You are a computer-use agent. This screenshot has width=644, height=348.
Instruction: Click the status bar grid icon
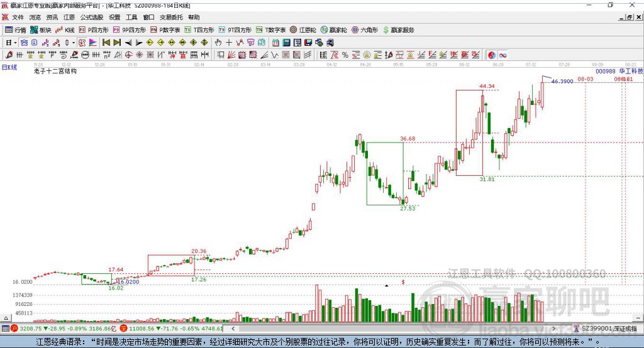[x=5, y=329]
